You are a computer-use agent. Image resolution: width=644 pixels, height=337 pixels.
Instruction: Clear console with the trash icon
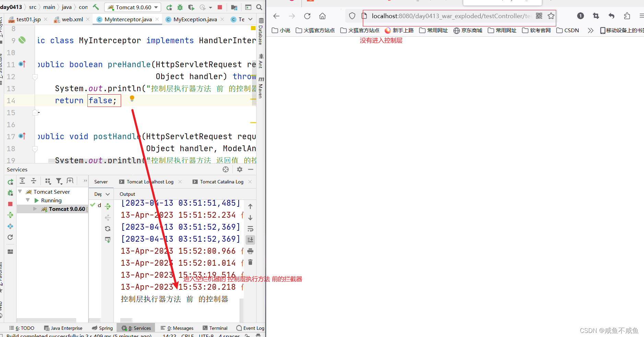pyautogui.click(x=250, y=262)
